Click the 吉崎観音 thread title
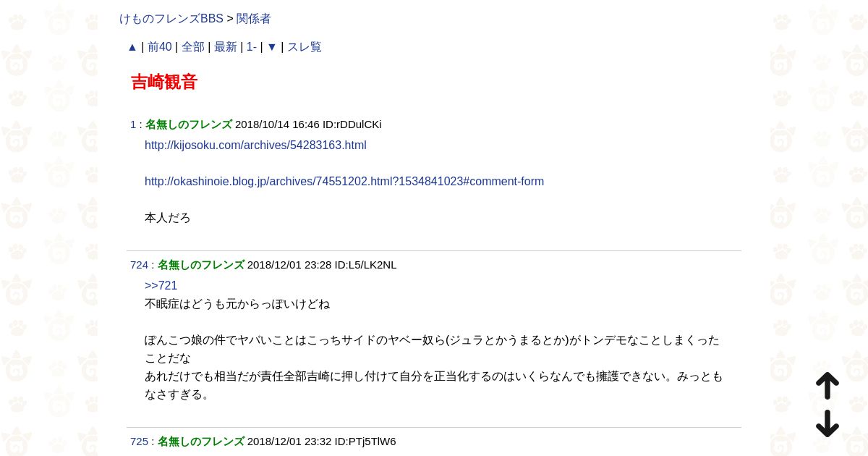Image resolution: width=868 pixels, height=456 pixels. point(164,83)
